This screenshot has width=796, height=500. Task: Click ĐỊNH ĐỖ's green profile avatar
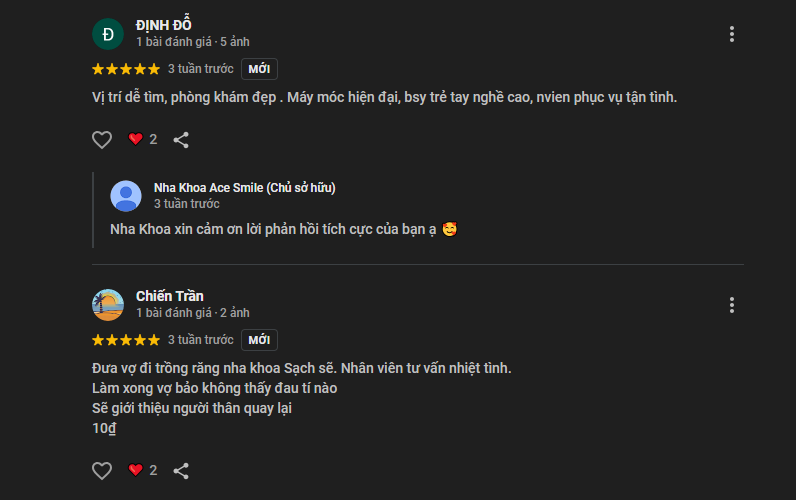pyautogui.click(x=108, y=34)
